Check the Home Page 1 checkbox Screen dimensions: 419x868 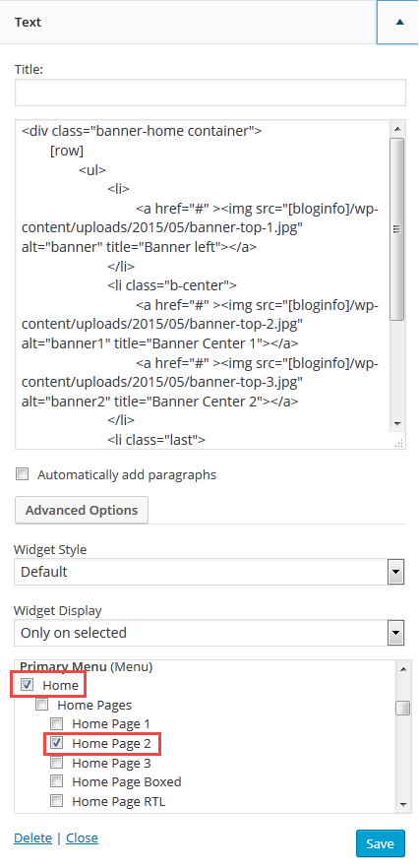click(56, 723)
